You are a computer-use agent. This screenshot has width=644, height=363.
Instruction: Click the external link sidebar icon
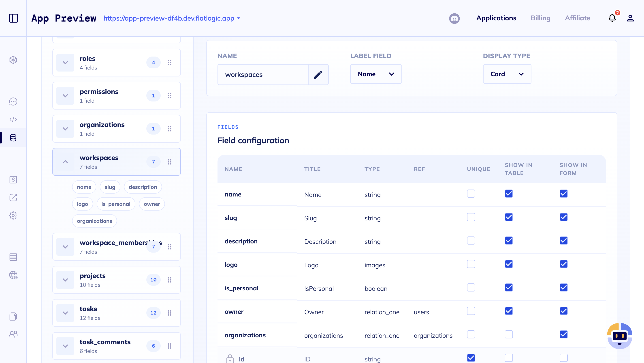point(13,197)
